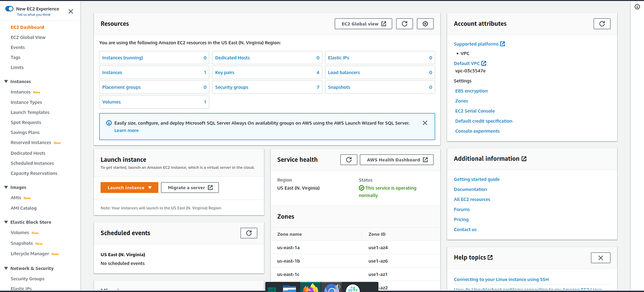Open Chromium browser from the taskbar

[333, 287]
